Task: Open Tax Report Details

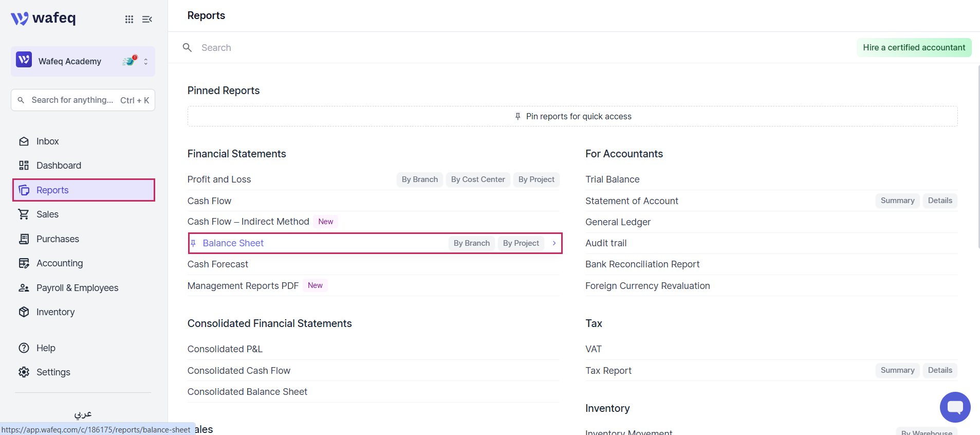Action: (x=940, y=370)
